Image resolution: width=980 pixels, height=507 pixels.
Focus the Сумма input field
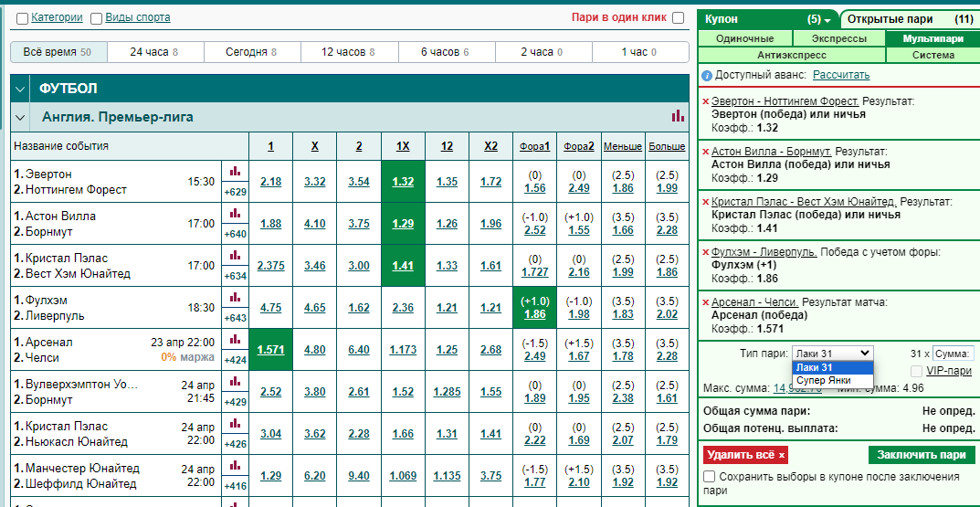point(954,354)
